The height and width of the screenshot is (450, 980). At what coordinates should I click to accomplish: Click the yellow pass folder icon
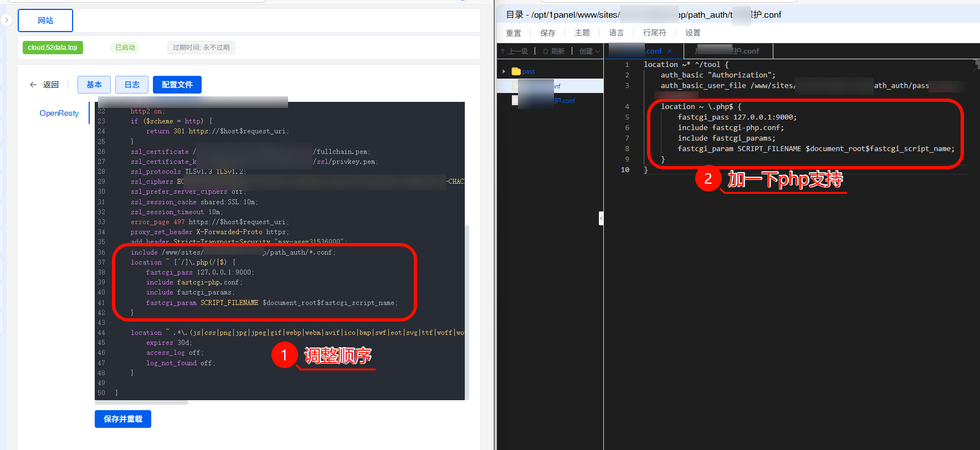point(516,71)
